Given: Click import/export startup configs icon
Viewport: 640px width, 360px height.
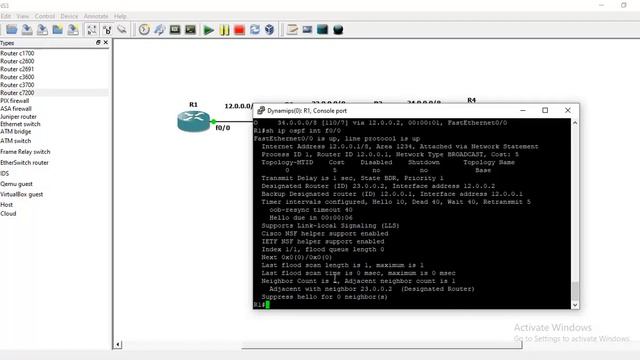Looking at the screenshot, I should click(159, 29).
